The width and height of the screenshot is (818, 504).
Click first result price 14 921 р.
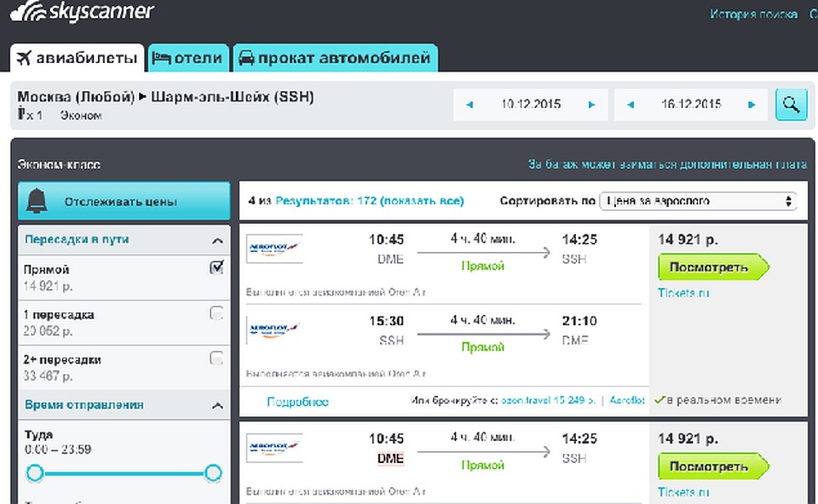(688, 240)
